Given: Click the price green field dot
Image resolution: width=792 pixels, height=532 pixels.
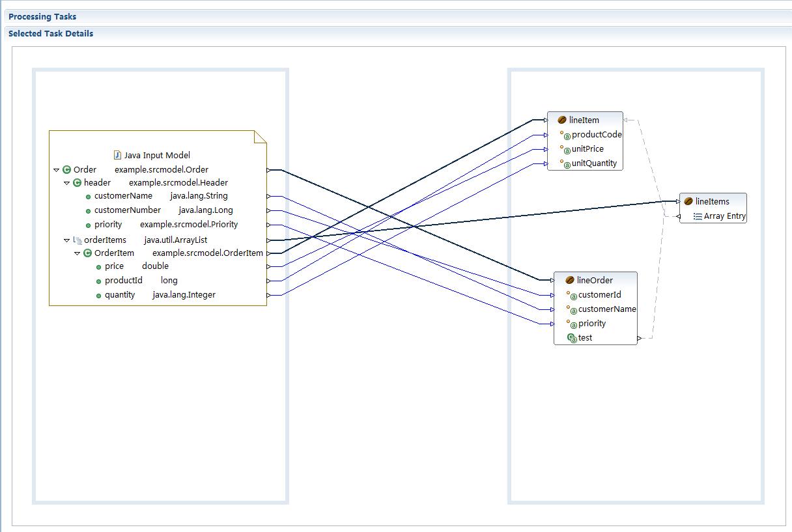Looking at the screenshot, I should coord(98,267).
